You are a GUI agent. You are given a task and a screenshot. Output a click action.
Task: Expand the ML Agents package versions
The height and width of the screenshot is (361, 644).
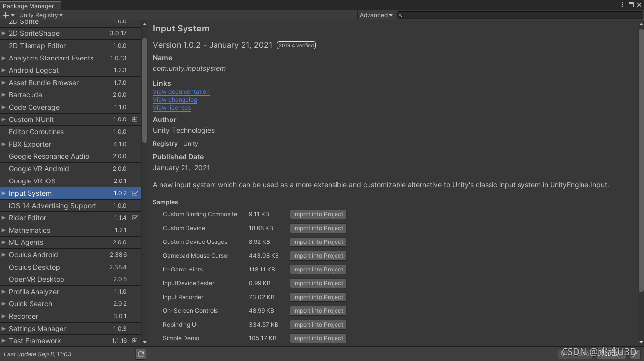click(x=4, y=242)
